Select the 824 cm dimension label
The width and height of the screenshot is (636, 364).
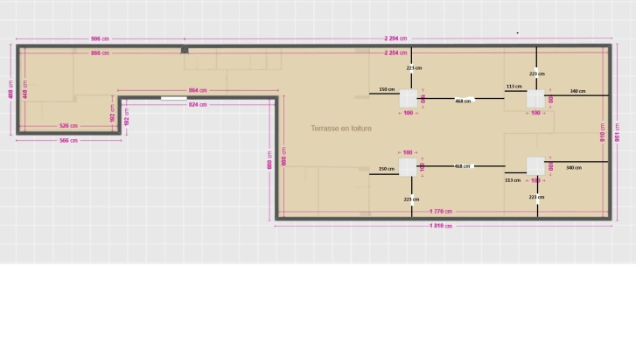click(198, 105)
